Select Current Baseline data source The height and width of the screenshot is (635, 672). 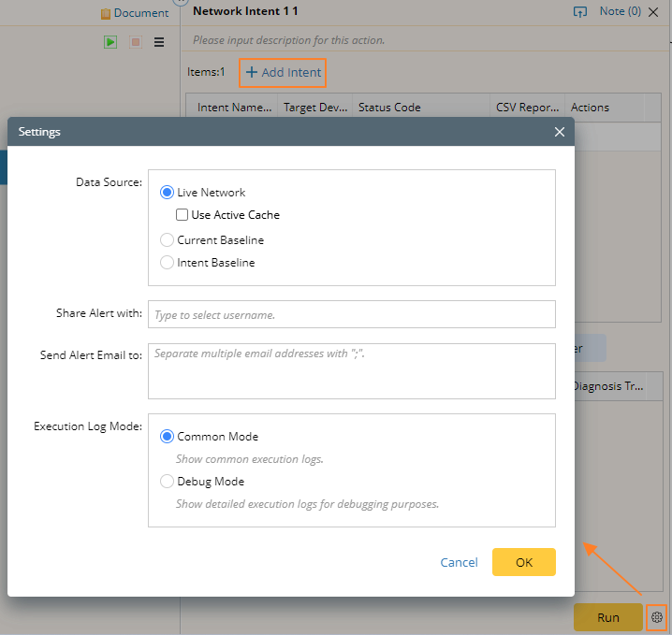coord(168,240)
